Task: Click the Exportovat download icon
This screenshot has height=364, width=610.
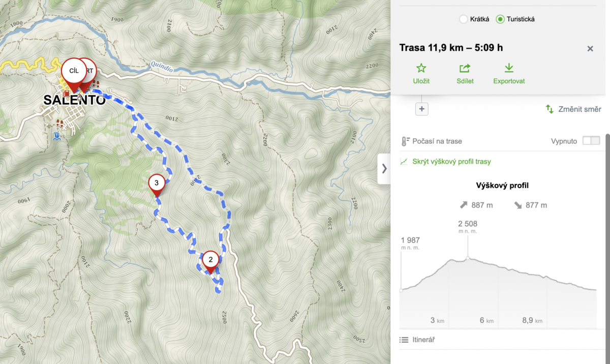Action: [x=509, y=68]
